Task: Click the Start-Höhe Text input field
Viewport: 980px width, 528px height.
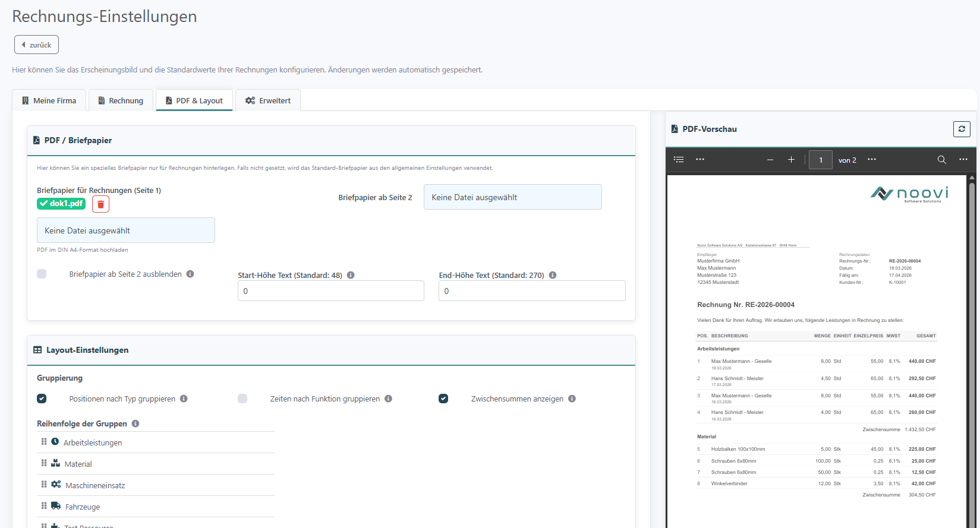Action: pyautogui.click(x=331, y=291)
